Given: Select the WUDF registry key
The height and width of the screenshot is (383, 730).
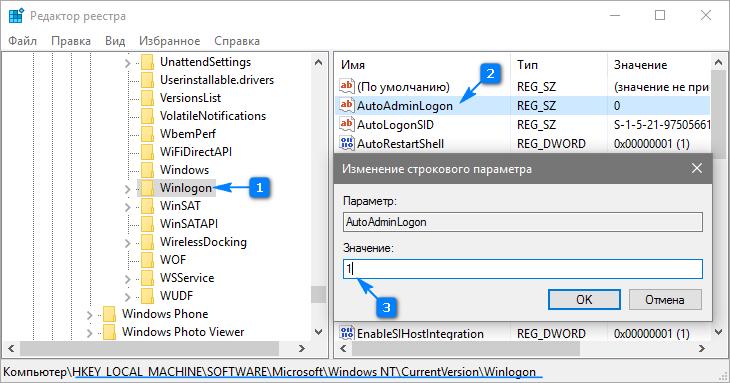Looking at the screenshot, I should coord(176,296).
